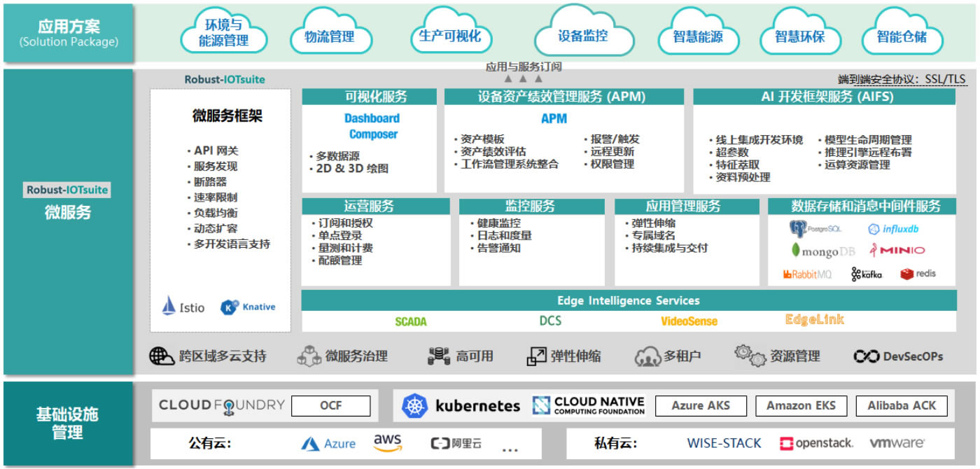Screen dimensions: 980x469
Task: Select the redis logo
Action: click(x=918, y=274)
